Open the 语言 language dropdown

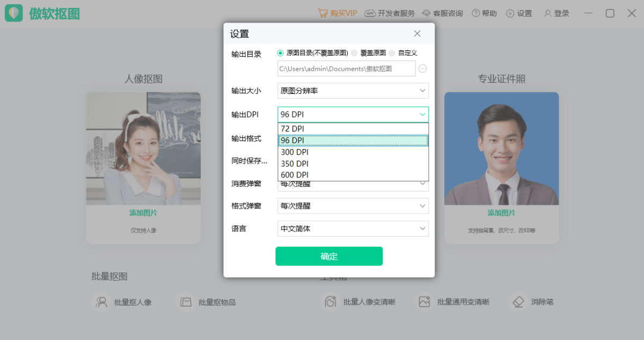[x=353, y=228]
